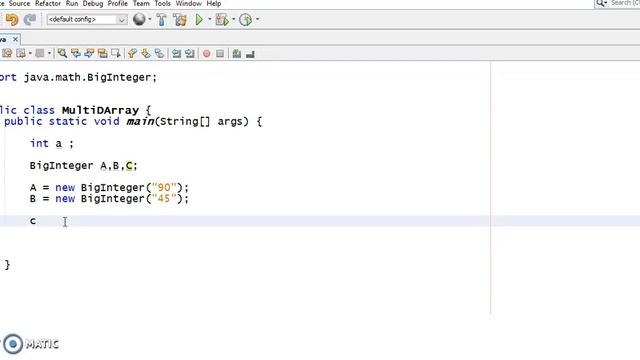Jump to Last Edit location

click(x=7, y=53)
